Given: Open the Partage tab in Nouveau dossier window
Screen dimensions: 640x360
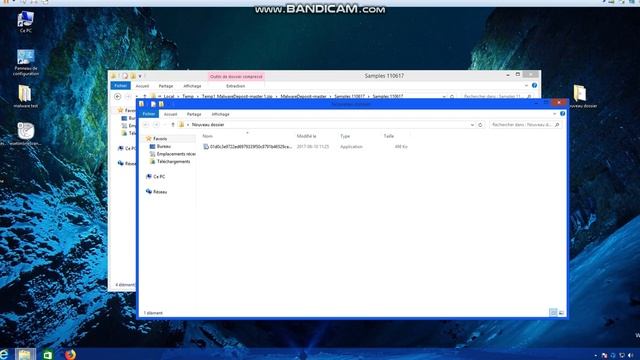Looking at the screenshot, I should [194, 114].
